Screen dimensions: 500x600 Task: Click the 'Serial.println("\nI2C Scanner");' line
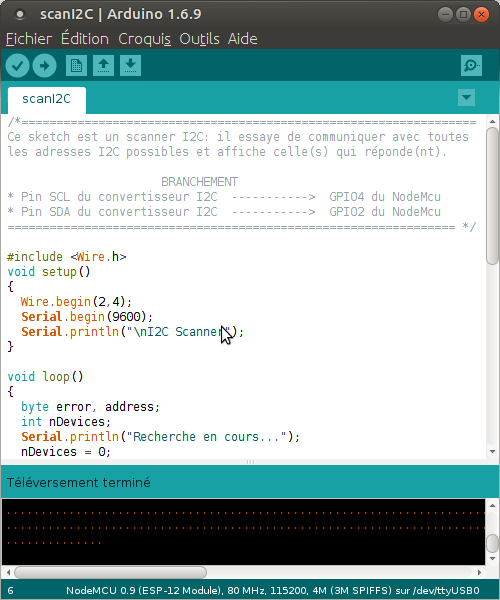click(x=132, y=332)
